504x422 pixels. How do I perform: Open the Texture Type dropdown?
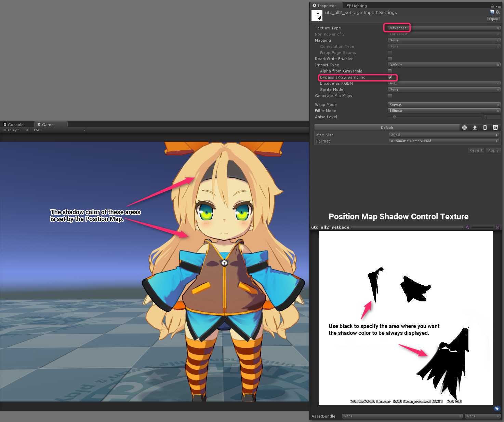click(x=444, y=28)
